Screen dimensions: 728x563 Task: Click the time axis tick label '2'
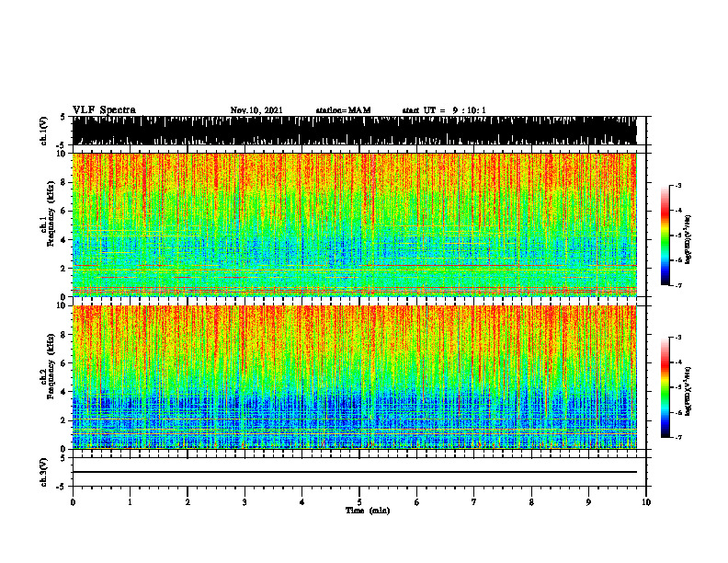point(188,502)
